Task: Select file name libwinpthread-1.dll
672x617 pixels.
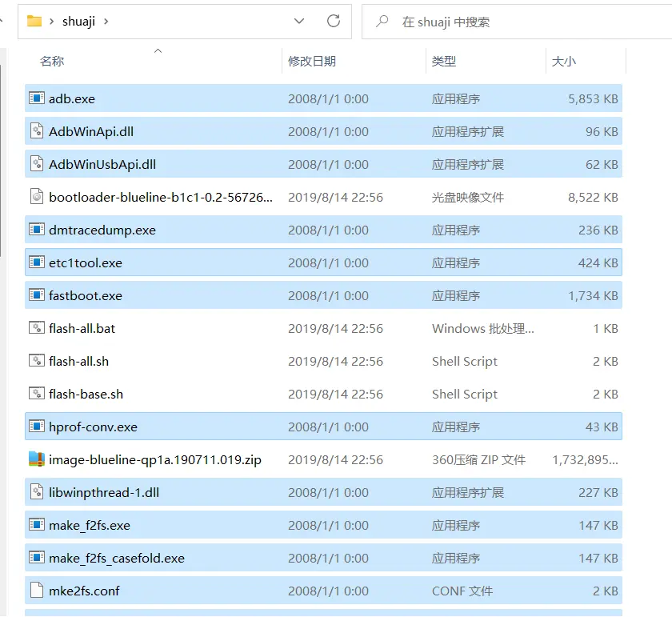Action: (x=104, y=492)
